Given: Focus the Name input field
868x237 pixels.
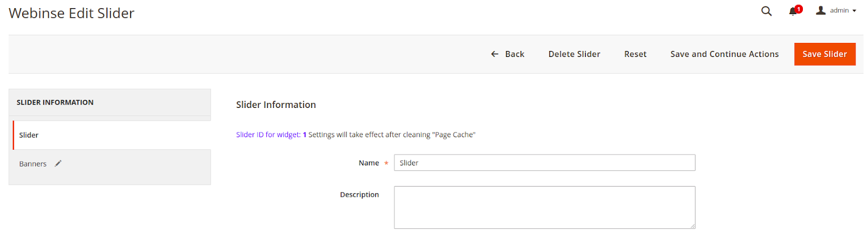Looking at the screenshot, I should point(545,163).
